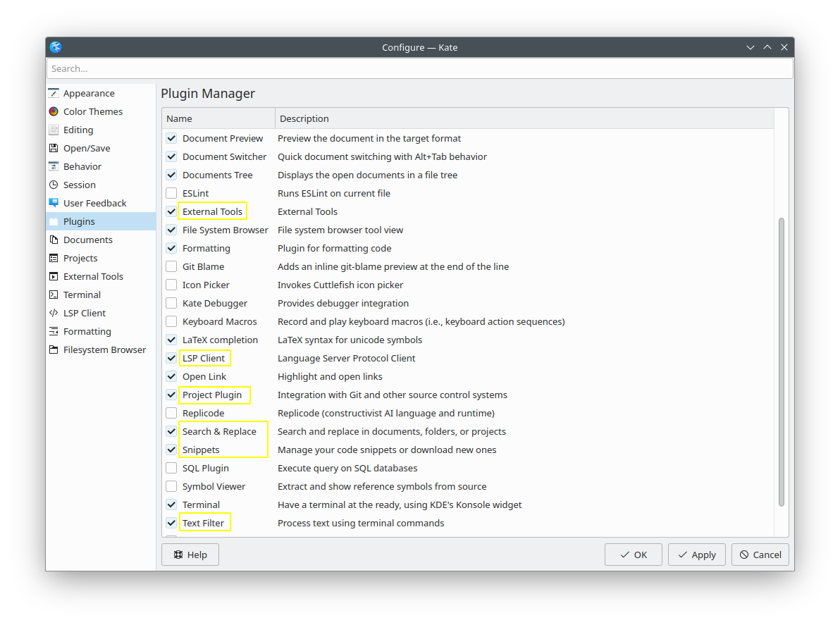Click the Help button
This screenshot has height=625, width=840.
point(190,555)
